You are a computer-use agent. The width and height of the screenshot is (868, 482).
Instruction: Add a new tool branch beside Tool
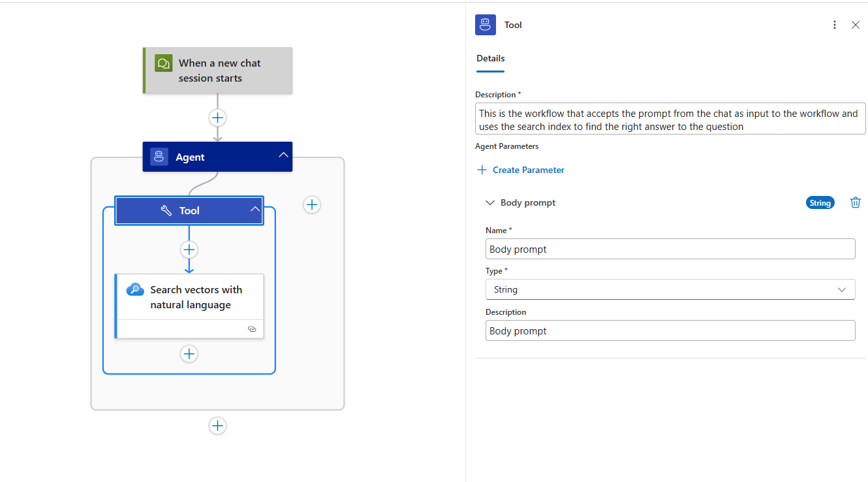click(312, 205)
